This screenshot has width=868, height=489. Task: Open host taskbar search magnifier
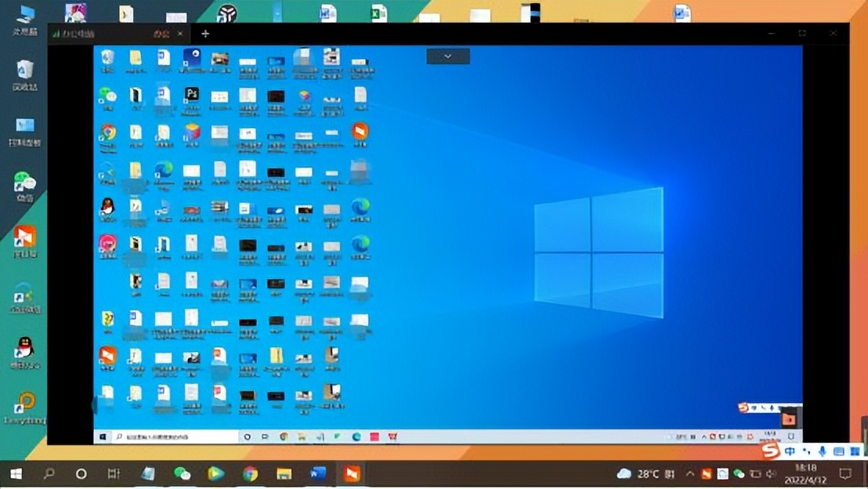[49, 473]
